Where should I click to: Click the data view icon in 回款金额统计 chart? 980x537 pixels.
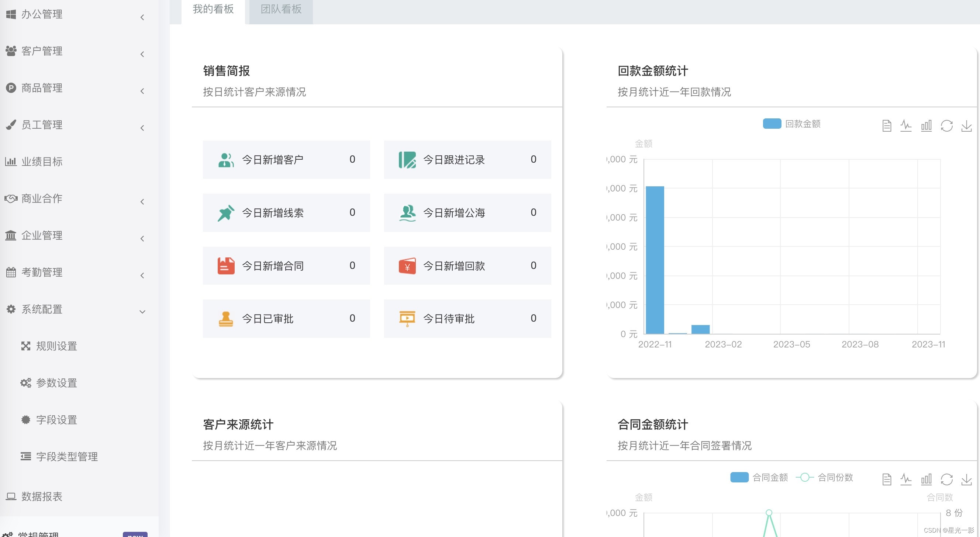point(886,125)
